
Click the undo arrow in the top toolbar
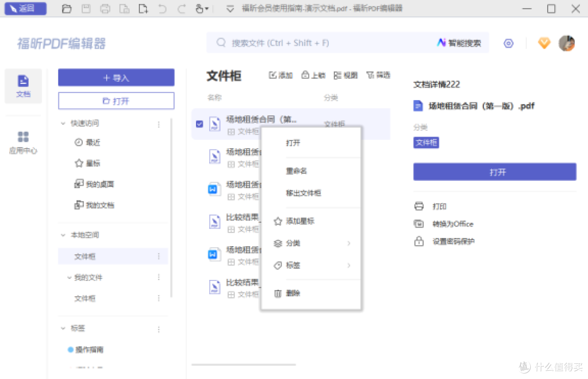(x=162, y=9)
